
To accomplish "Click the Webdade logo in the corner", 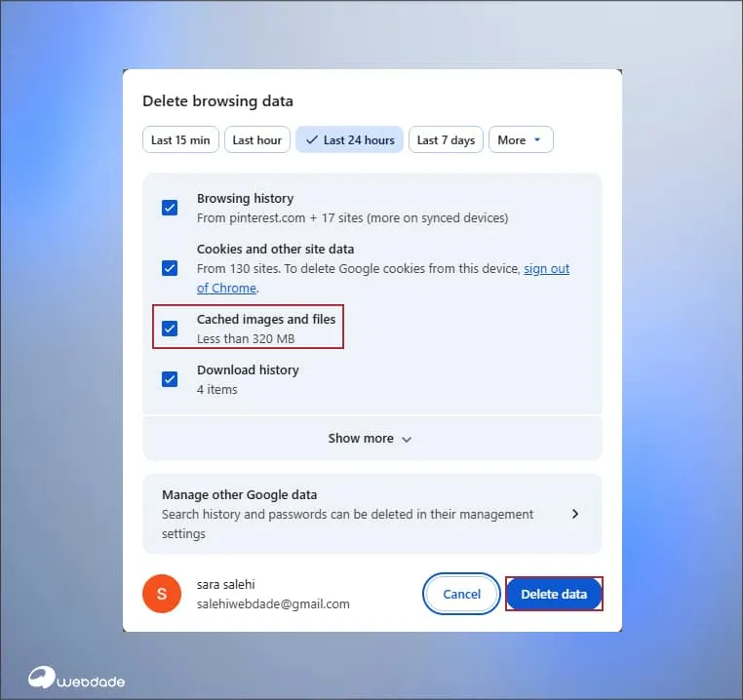I will tap(76, 679).
